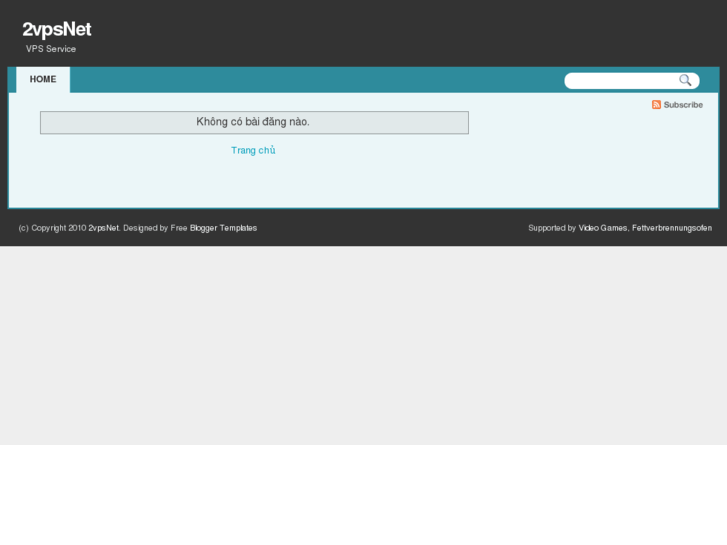The height and width of the screenshot is (545, 727).
Task: Click the orange RSS feed icon
Action: click(x=656, y=104)
